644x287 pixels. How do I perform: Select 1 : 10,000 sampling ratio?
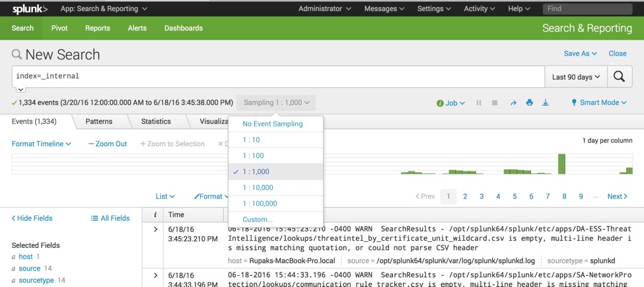click(x=275, y=188)
